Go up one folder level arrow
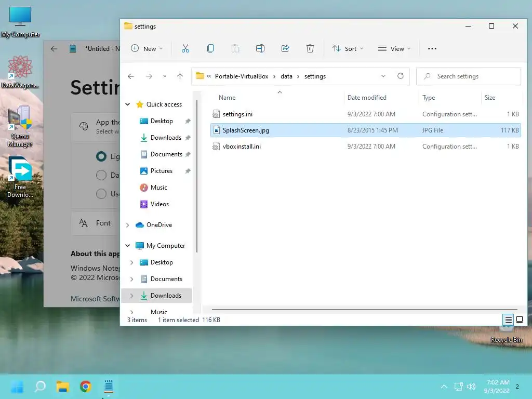Screen dimensions: 532x399 coord(180,76)
